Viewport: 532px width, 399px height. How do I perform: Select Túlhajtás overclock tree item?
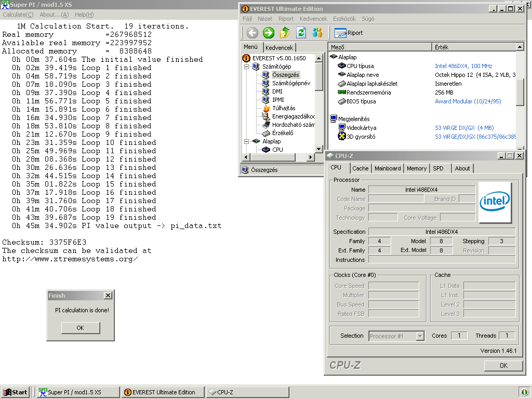(284, 108)
